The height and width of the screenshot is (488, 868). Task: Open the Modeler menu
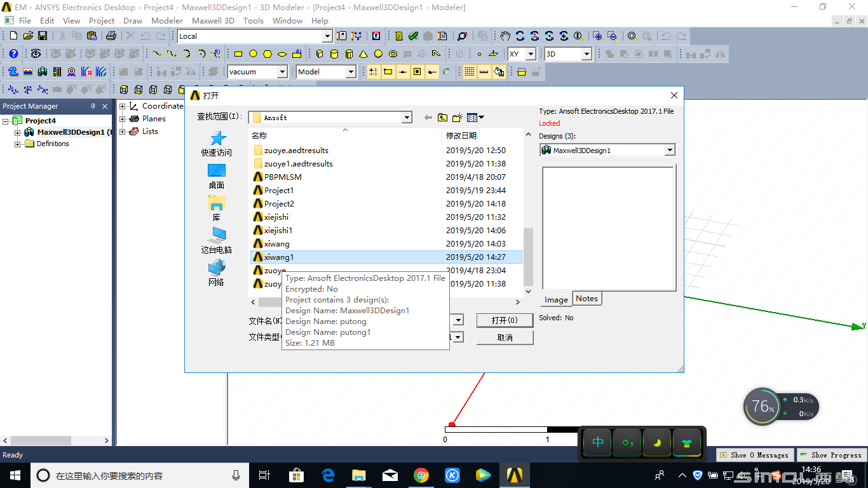tap(167, 20)
